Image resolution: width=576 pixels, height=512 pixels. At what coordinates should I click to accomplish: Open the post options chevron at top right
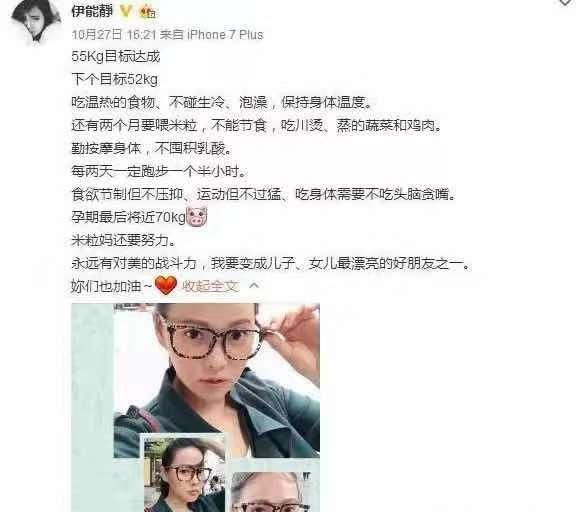click(x=566, y=2)
